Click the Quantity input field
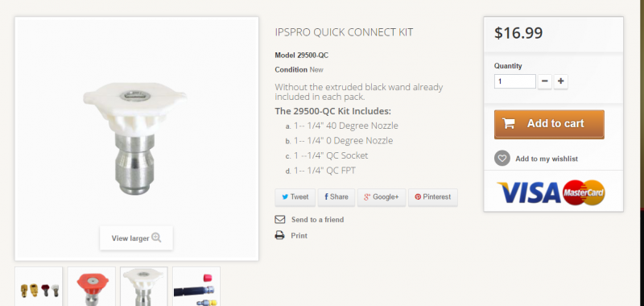This screenshot has width=644, height=306. (x=514, y=81)
